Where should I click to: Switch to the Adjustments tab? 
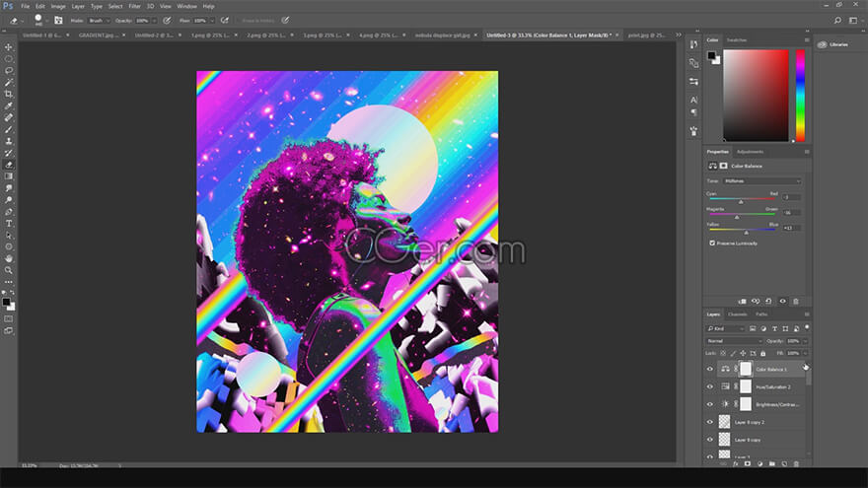click(750, 152)
